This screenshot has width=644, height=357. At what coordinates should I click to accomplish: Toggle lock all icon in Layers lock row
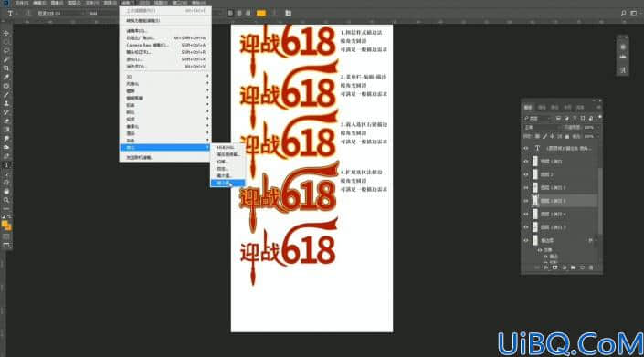[567, 136]
